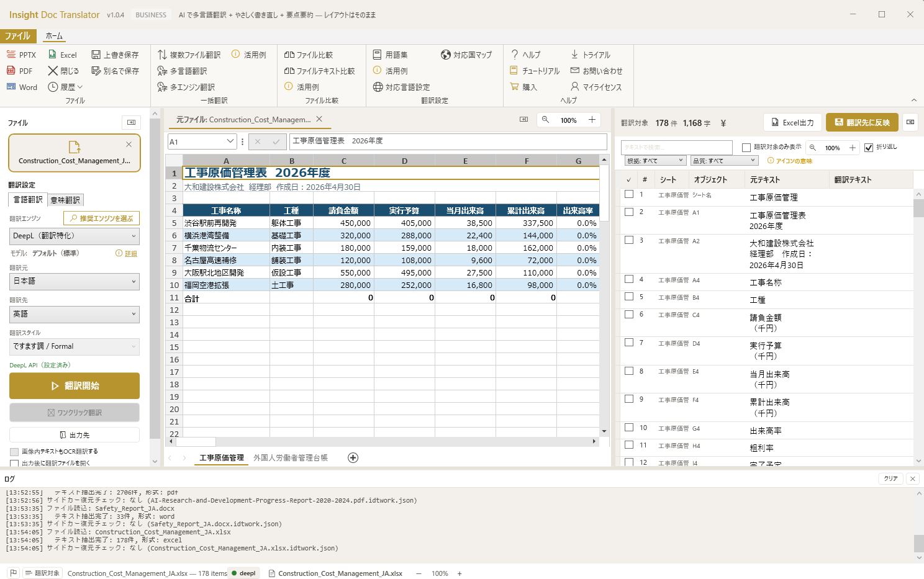
Task: Open a PDF file
Action: tap(19, 71)
